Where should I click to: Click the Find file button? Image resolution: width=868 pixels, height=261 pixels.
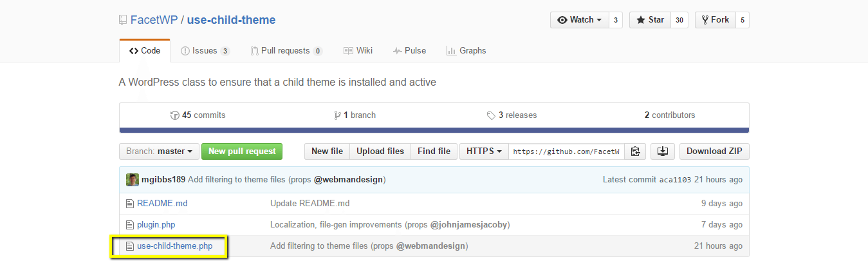[434, 151]
